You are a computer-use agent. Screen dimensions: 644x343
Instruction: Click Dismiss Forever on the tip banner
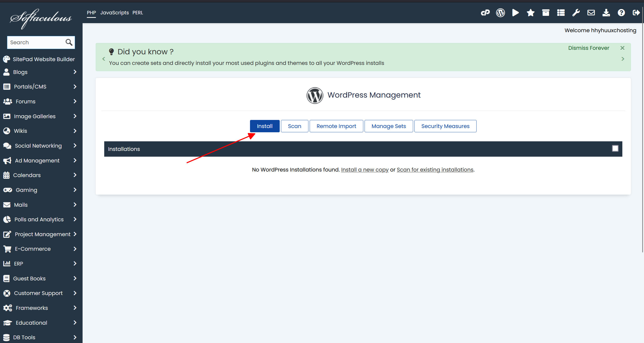point(589,48)
